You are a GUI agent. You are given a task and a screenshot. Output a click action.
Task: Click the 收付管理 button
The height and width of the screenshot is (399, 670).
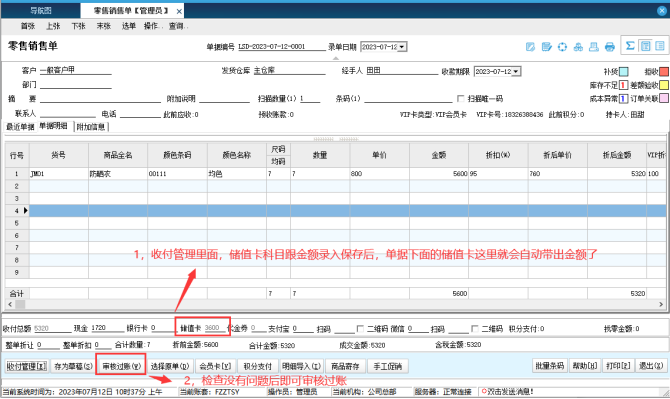tap(26, 366)
